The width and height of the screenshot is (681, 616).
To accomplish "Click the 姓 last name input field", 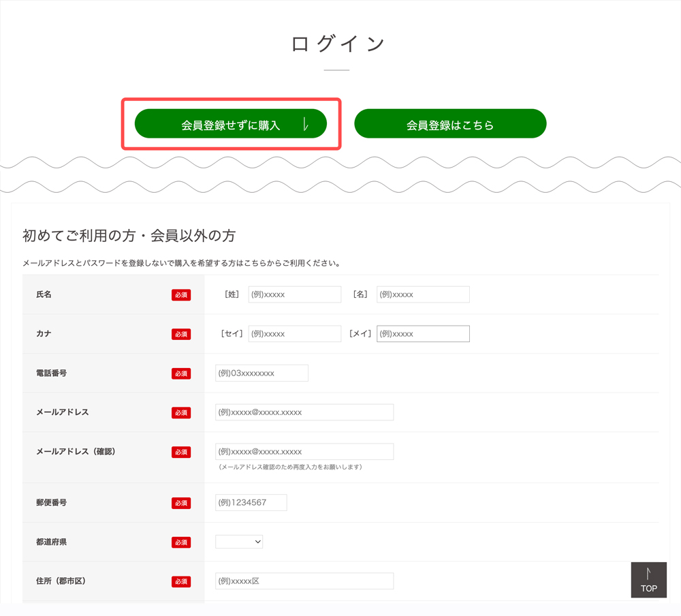I will (x=294, y=294).
